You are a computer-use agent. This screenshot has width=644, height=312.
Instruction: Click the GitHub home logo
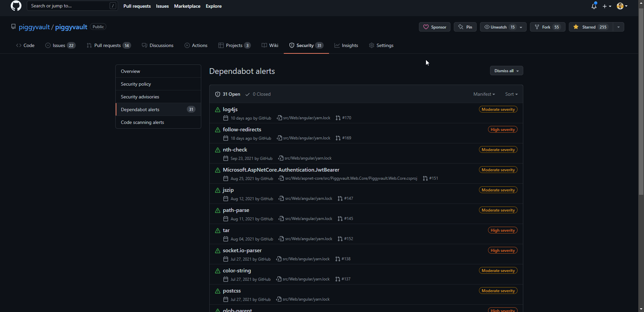coord(16,6)
